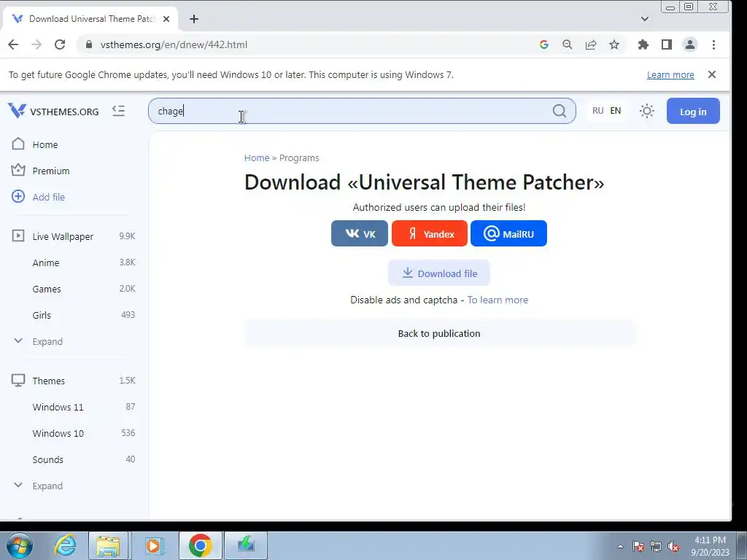Click the VSTHEMES.ORG logo
This screenshot has width=747, height=560.
[53, 111]
